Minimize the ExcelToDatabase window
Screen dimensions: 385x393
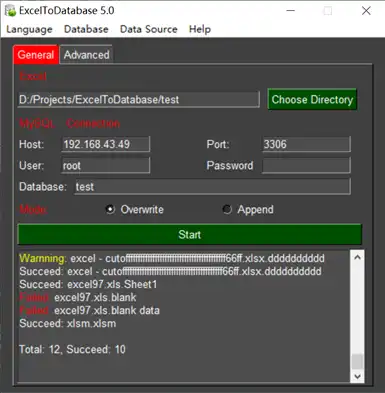click(291, 11)
